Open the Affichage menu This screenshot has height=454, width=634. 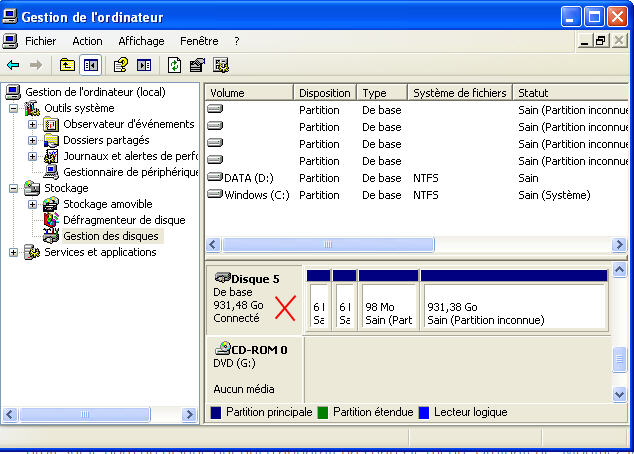point(141,41)
